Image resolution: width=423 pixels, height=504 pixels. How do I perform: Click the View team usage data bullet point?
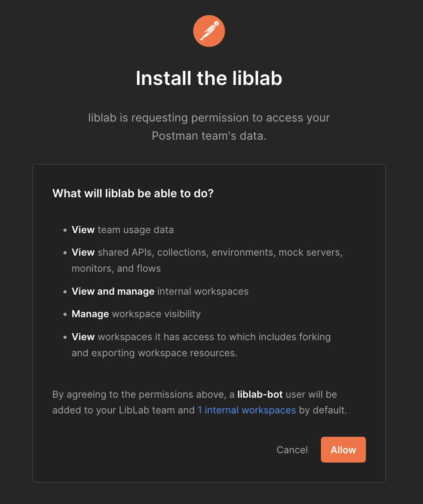coord(123,230)
